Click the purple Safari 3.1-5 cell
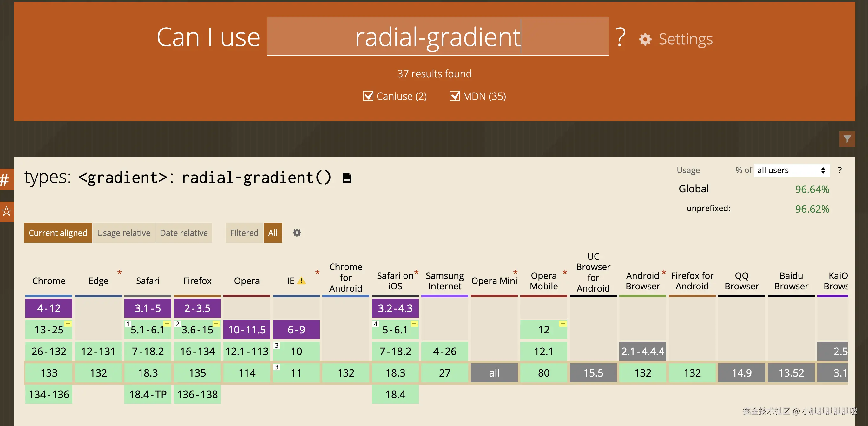 click(148, 308)
